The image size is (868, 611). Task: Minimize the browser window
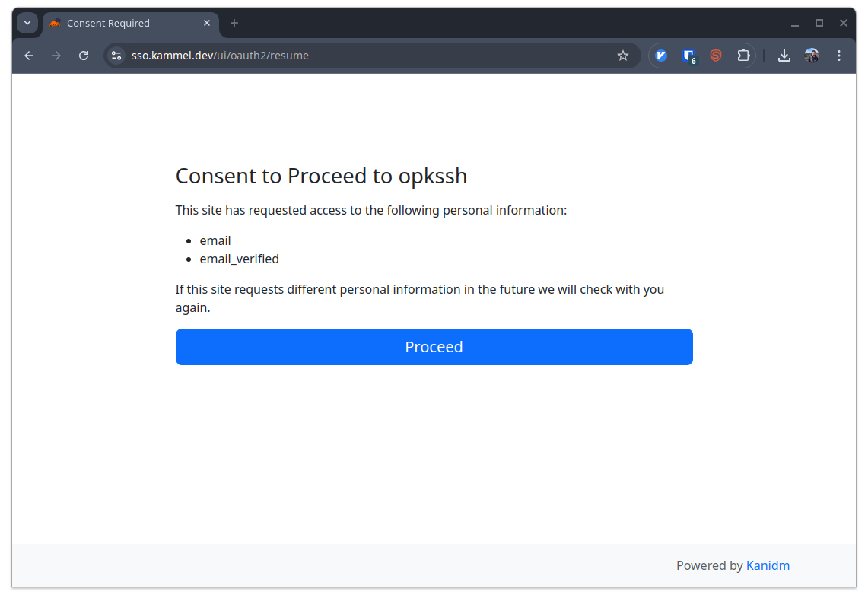coord(795,24)
